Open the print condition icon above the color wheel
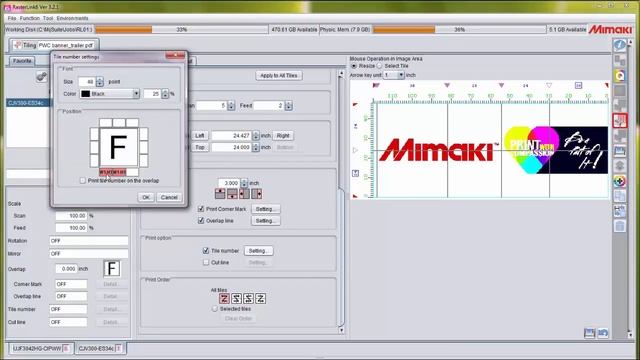The height and width of the screenshot is (360, 640). (620, 166)
